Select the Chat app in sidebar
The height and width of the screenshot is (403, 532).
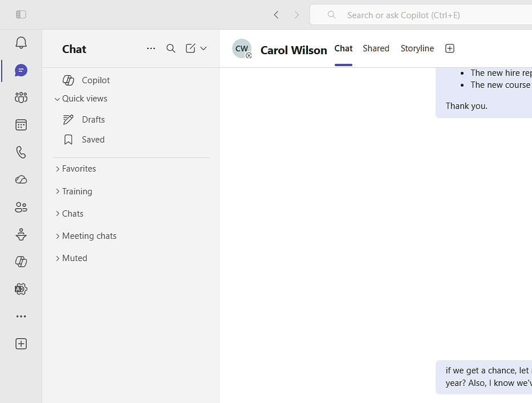pos(21,70)
